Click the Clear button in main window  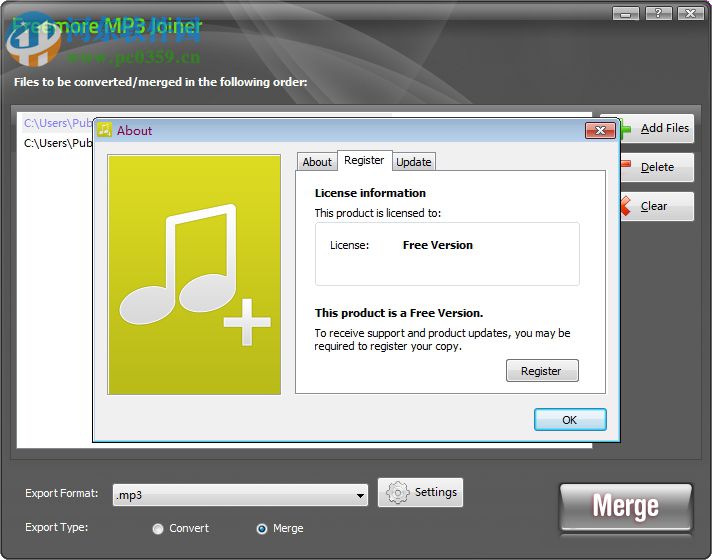point(657,206)
